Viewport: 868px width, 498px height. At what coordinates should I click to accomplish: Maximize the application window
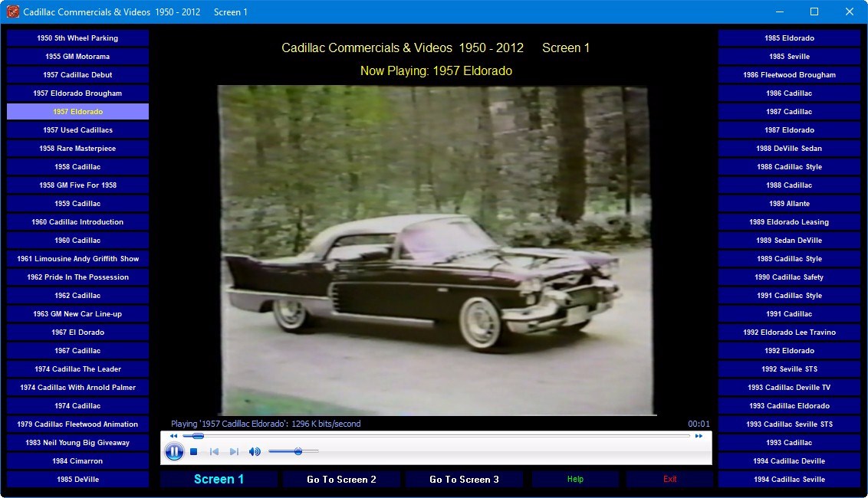(x=814, y=11)
